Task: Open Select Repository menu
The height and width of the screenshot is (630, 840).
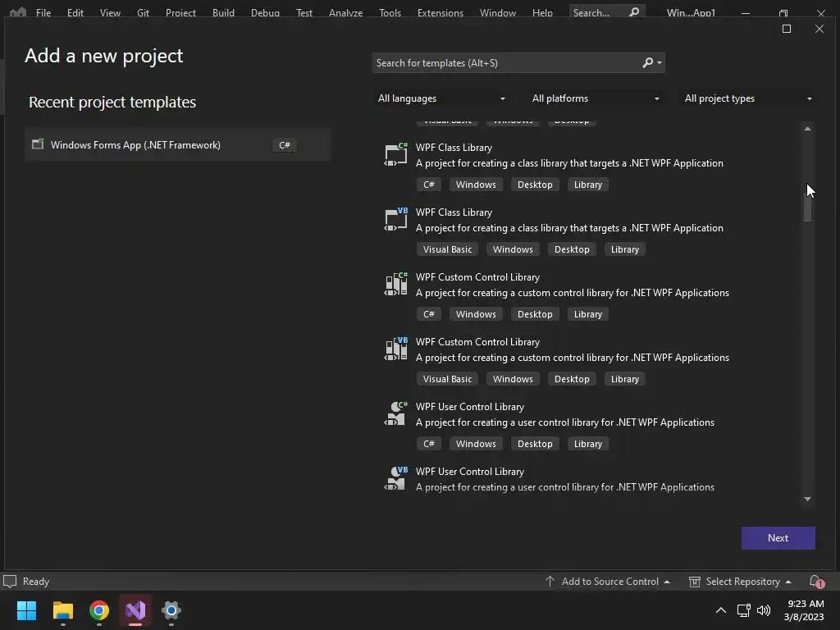Action: [740, 582]
